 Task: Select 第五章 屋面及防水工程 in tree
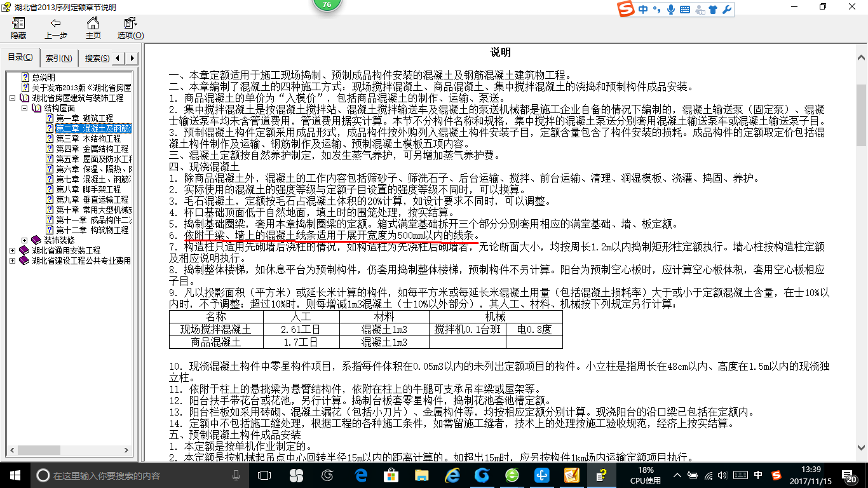[x=93, y=159]
